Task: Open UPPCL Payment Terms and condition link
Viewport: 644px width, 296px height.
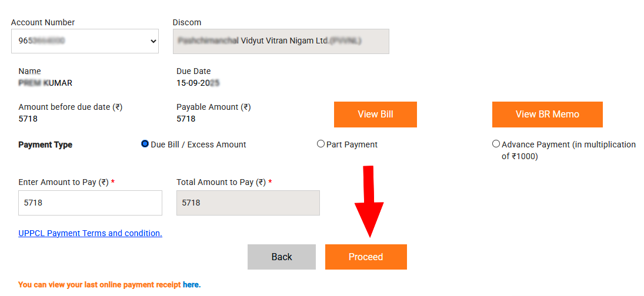Action: 90,233
